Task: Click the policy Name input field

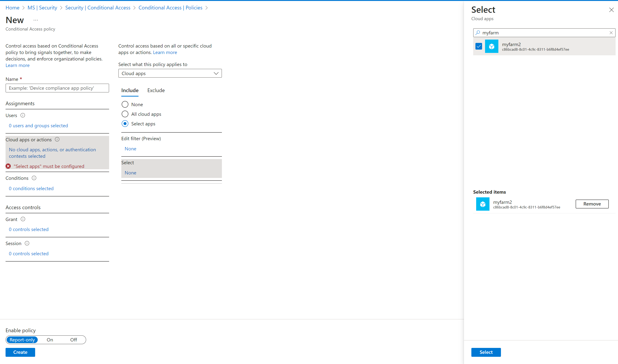Action: click(57, 88)
